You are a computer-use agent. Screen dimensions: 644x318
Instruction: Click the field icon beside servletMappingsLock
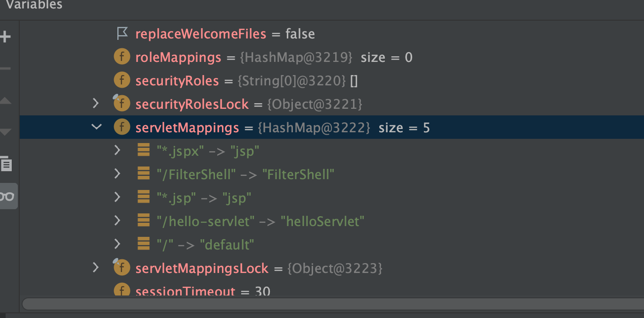(x=122, y=268)
